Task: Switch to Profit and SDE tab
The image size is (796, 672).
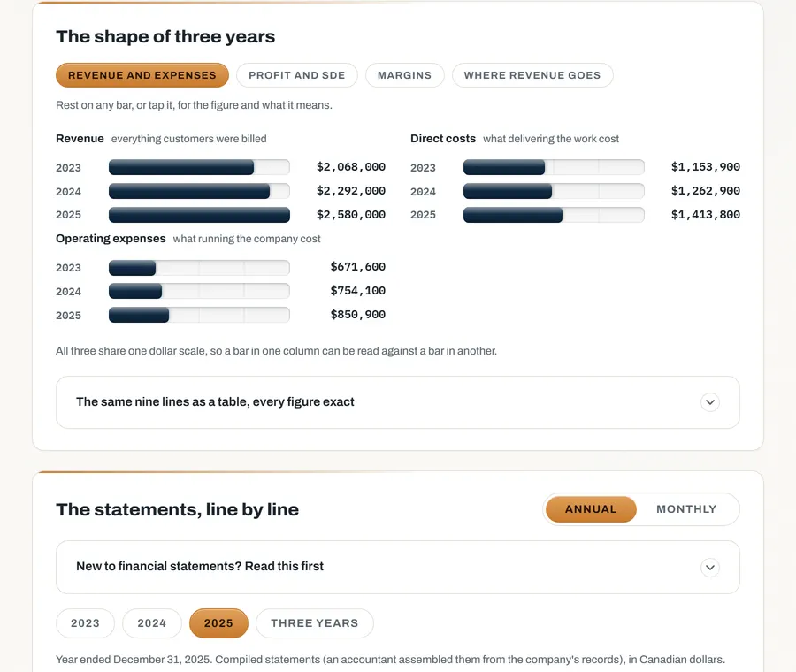Action: coord(297,75)
